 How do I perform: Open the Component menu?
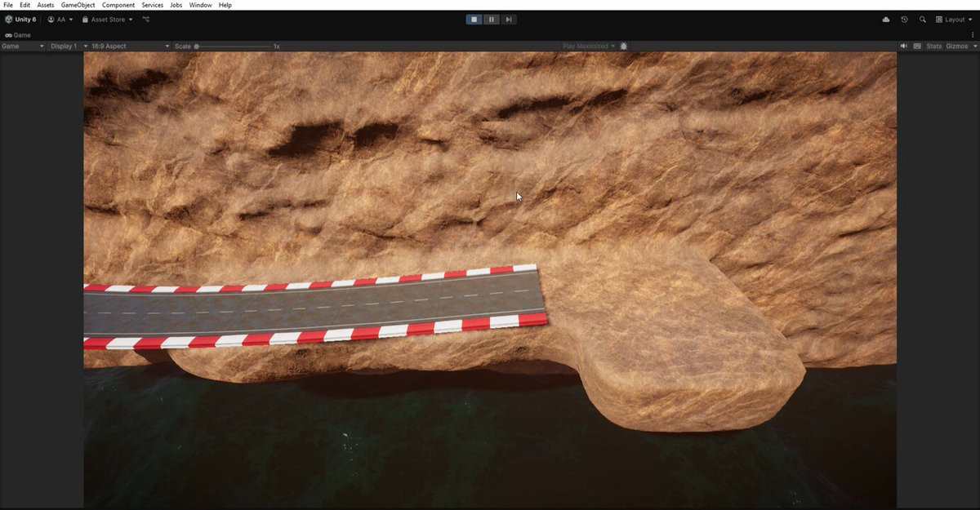[118, 5]
